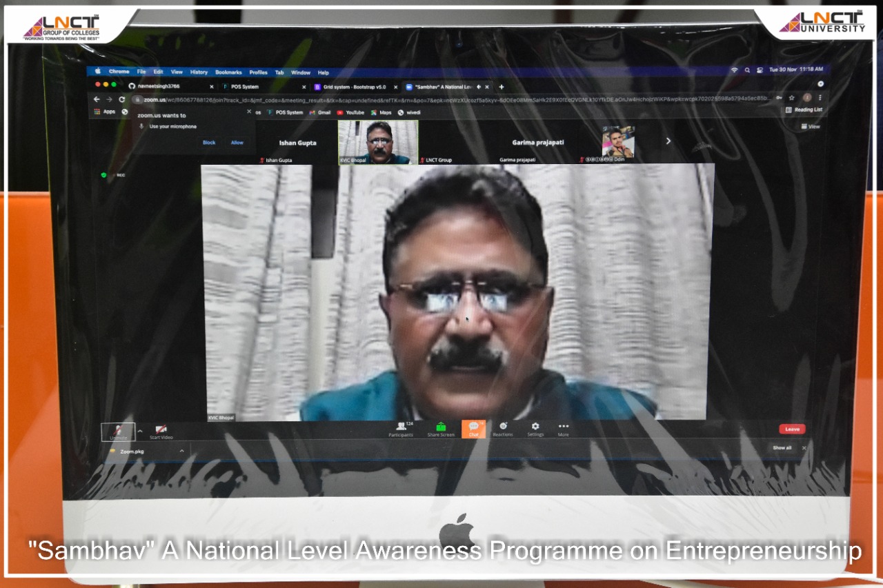Open POS System bookmark
This screenshot has width=883, height=588.
[285, 112]
